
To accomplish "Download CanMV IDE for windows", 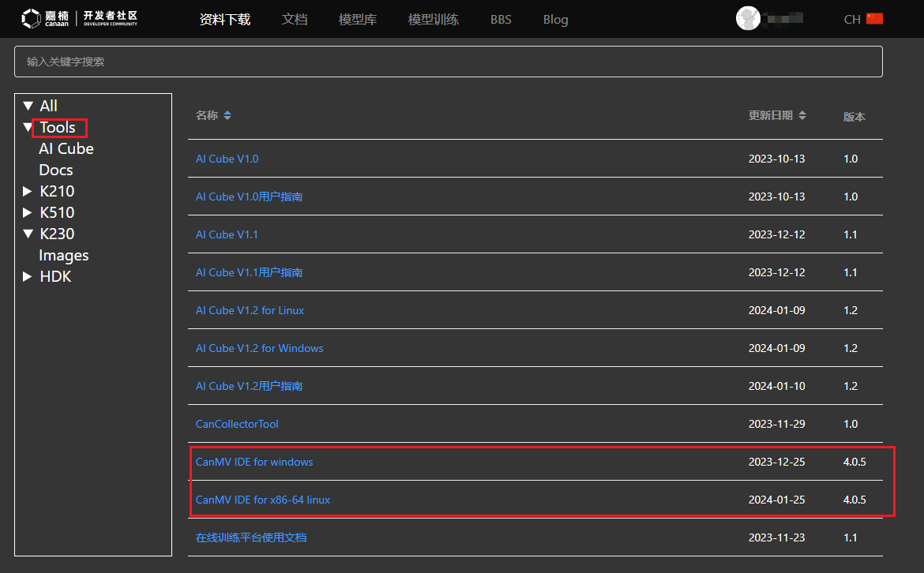I will point(254,462).
